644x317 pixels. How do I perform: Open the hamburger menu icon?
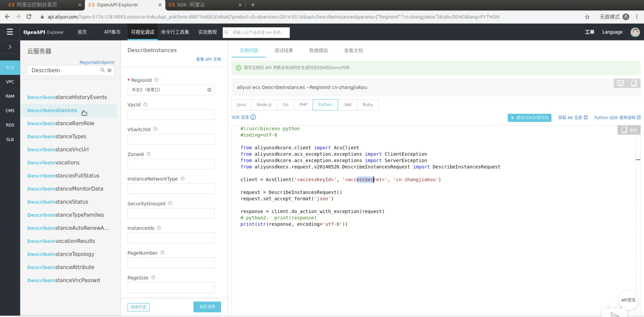[x=10, y=32]
